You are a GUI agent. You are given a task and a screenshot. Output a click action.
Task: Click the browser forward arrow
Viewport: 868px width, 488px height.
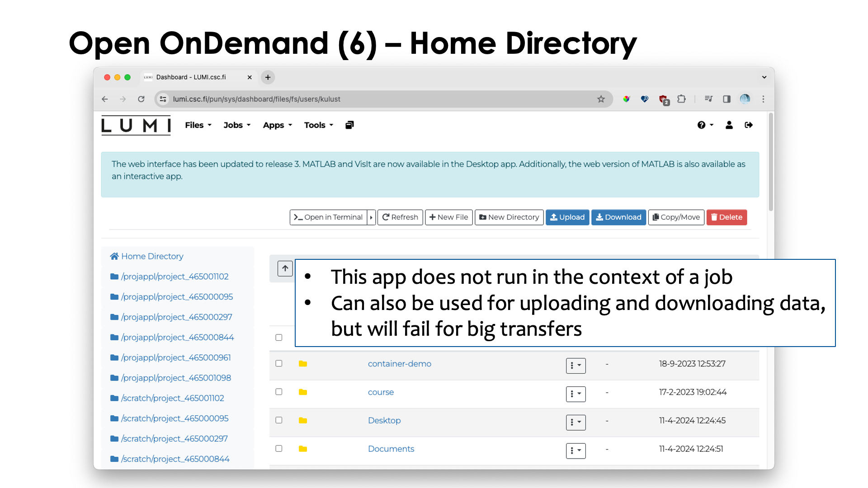(123, 99)
